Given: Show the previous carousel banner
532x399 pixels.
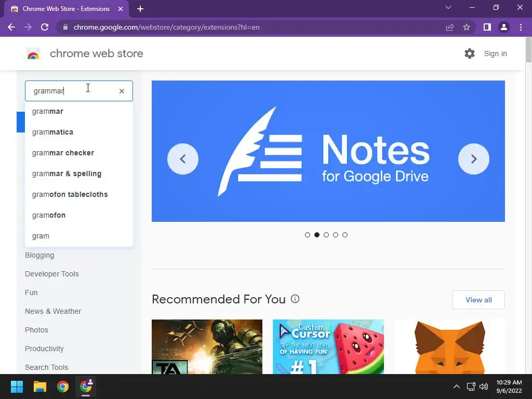Looking at the screenshot, I should pos(183,159).
